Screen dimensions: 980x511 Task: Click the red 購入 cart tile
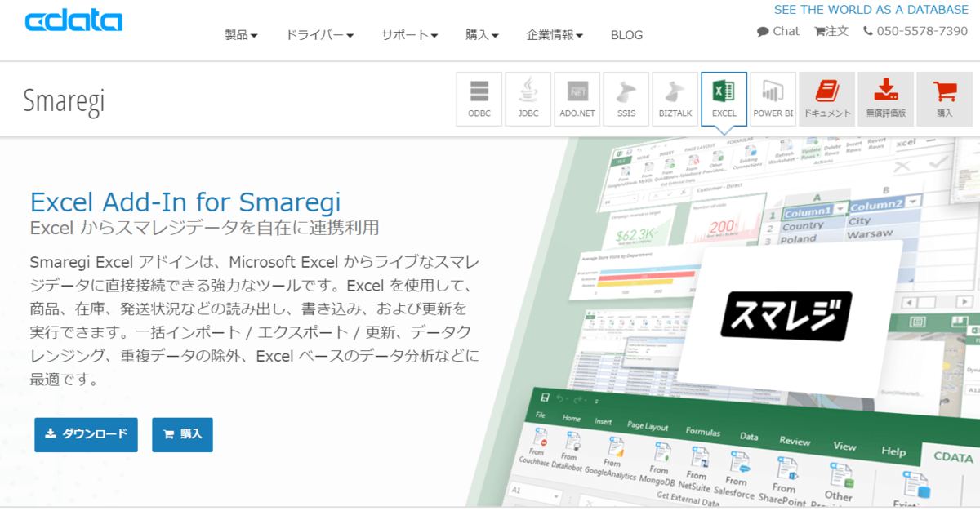[945, 100]
